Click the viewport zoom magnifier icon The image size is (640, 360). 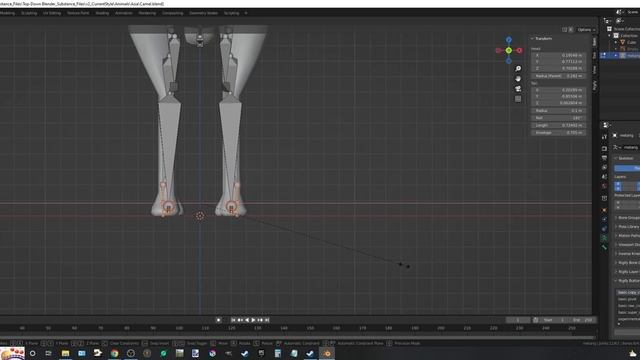click(518, 69)
